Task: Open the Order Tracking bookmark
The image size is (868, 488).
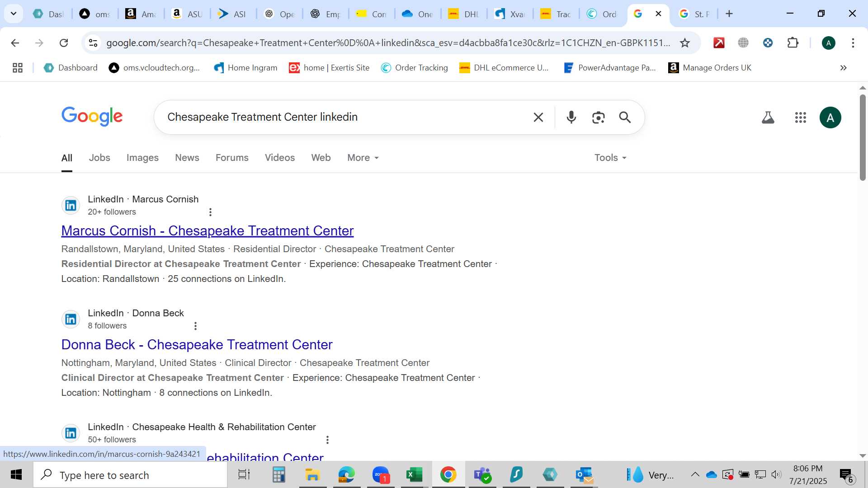Action: click(415, 68)
